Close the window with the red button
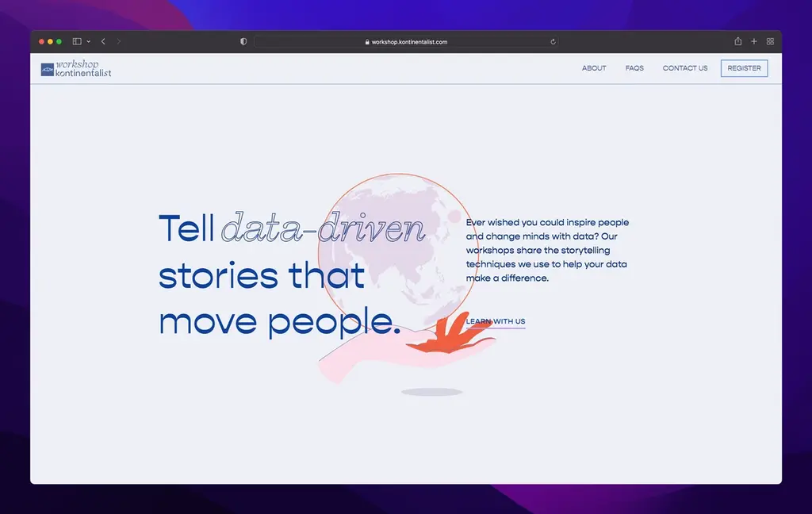The height and width of the screenshot is (514, 812). [x=41, y=41]
